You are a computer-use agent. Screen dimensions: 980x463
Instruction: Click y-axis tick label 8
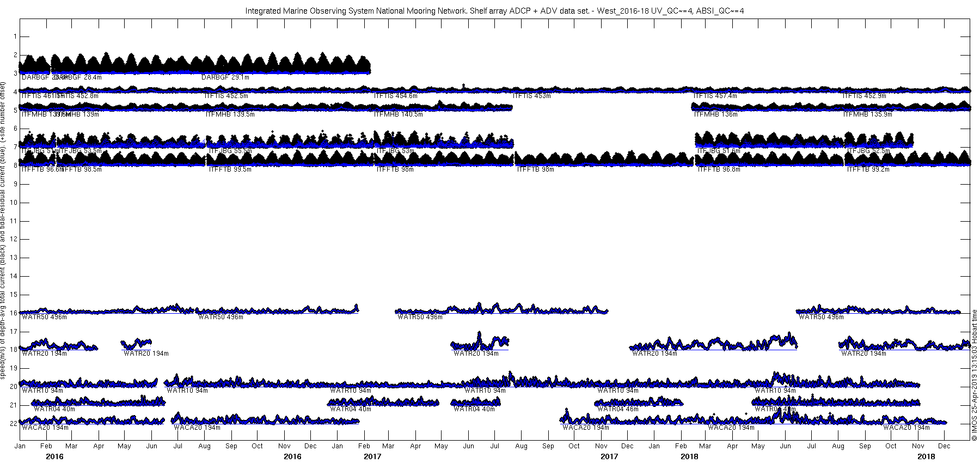pos(15,166)
